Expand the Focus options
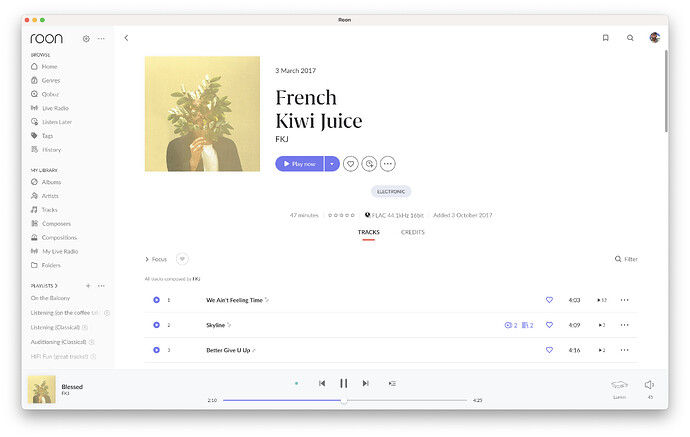 click(x=156, y=259)
